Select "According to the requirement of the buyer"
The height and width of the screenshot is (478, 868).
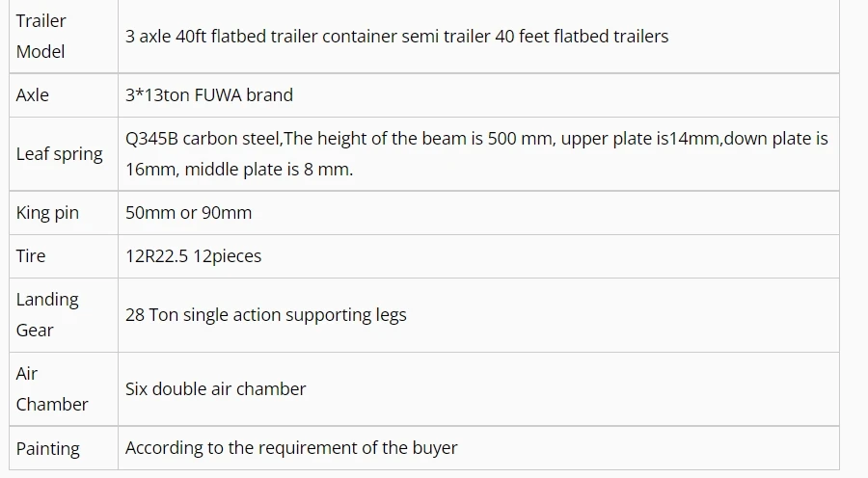pos(291,448)
